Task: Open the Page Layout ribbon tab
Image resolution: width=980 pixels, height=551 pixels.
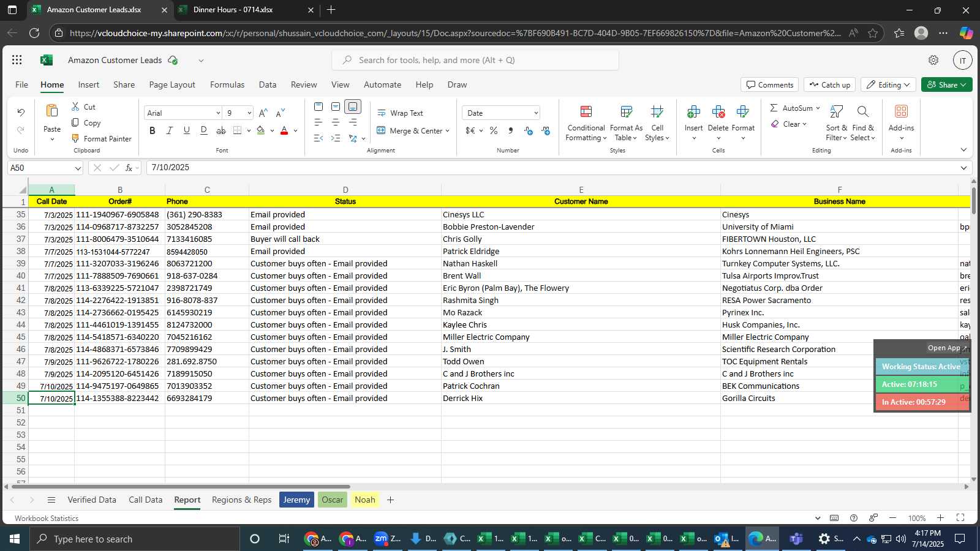Action: (x=172, y=85)
